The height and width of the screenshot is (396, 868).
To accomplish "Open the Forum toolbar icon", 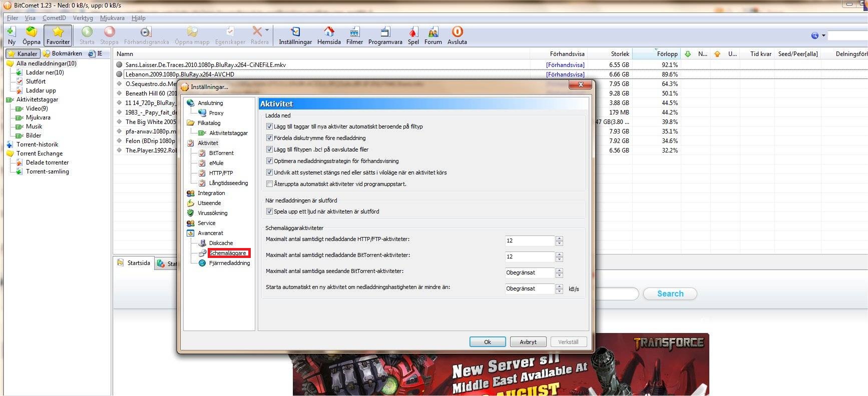I will pyautogui.click(x=433, y=32).
